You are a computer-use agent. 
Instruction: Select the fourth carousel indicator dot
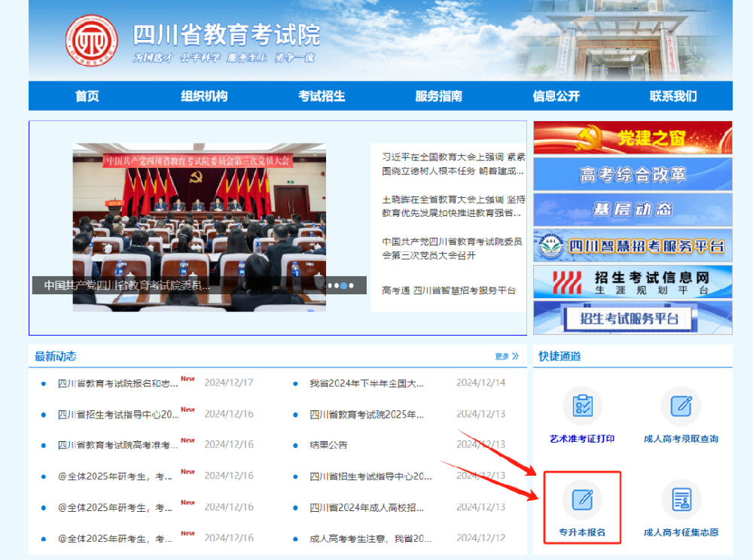click(349, 285)
